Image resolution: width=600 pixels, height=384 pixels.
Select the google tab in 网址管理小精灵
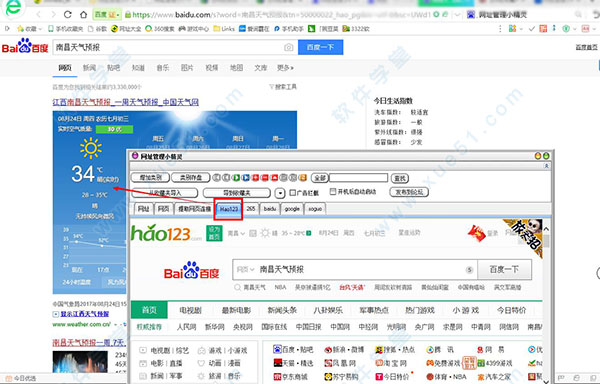[292, 209]
